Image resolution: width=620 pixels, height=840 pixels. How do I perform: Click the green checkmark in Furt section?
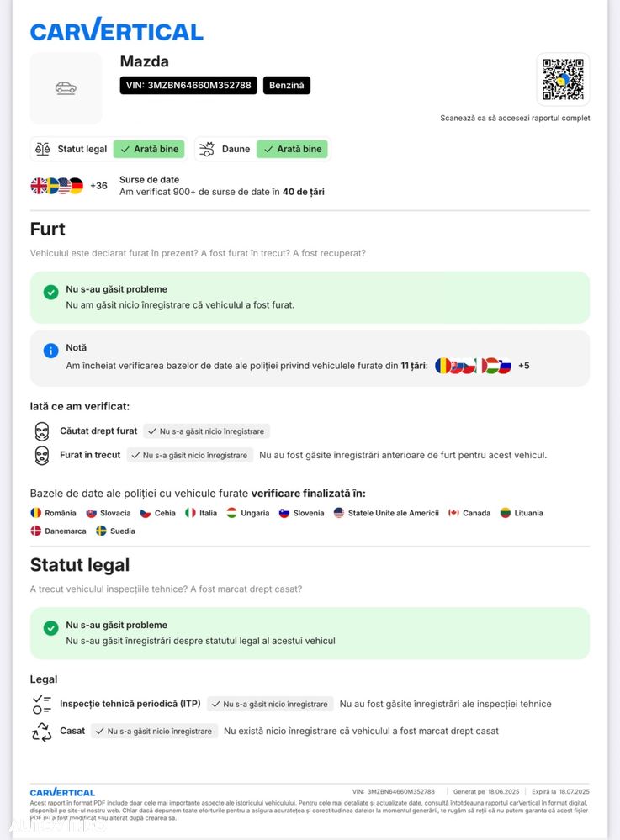click(x=50, y=292)
